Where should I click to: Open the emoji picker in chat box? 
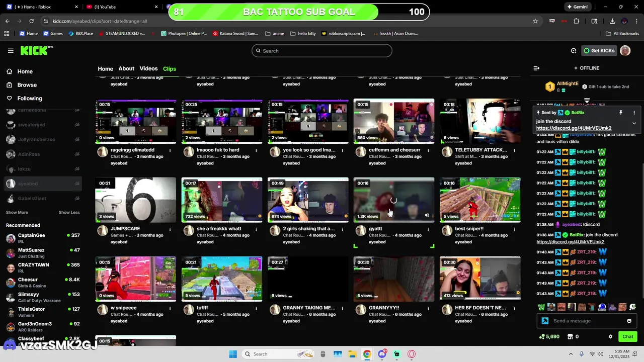(629, 321)
